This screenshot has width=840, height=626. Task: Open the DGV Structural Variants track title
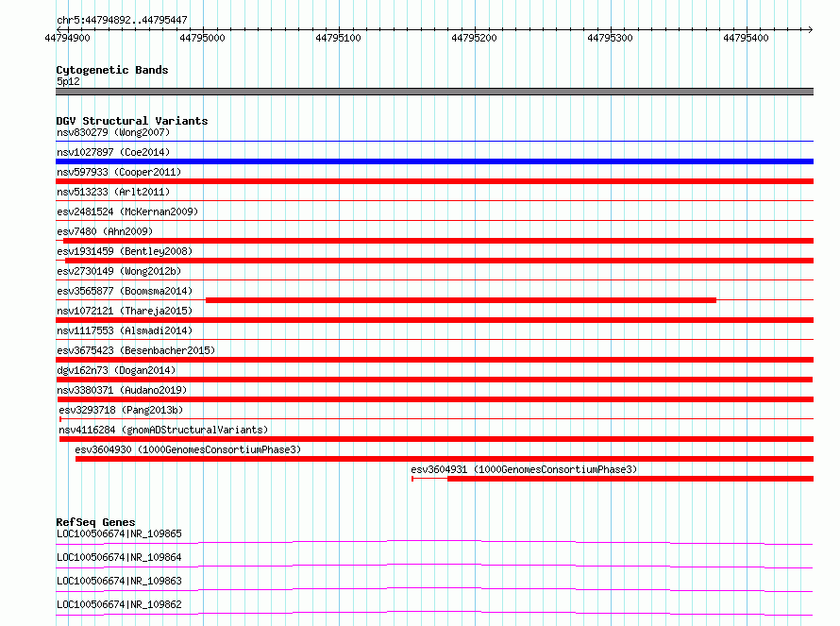(x=132, y=121)
